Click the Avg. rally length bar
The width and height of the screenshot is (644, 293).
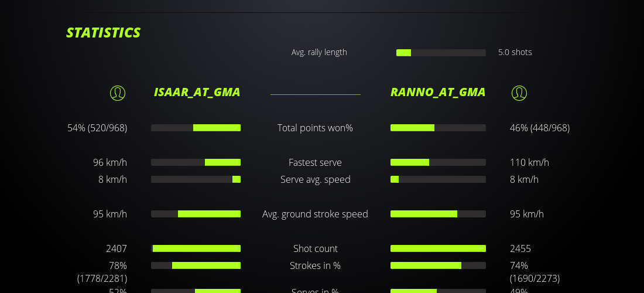(x=441, y=53)
